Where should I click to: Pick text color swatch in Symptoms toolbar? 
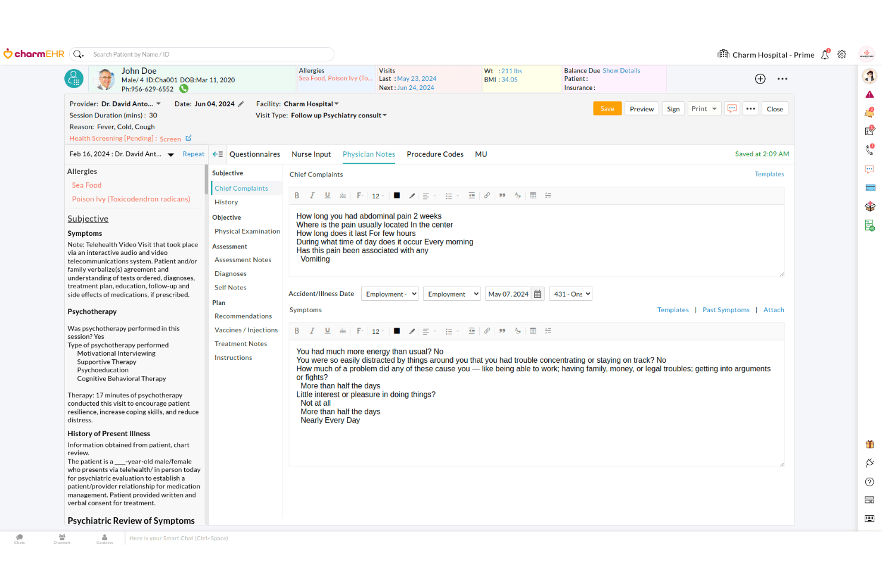(x=397, y=331)
